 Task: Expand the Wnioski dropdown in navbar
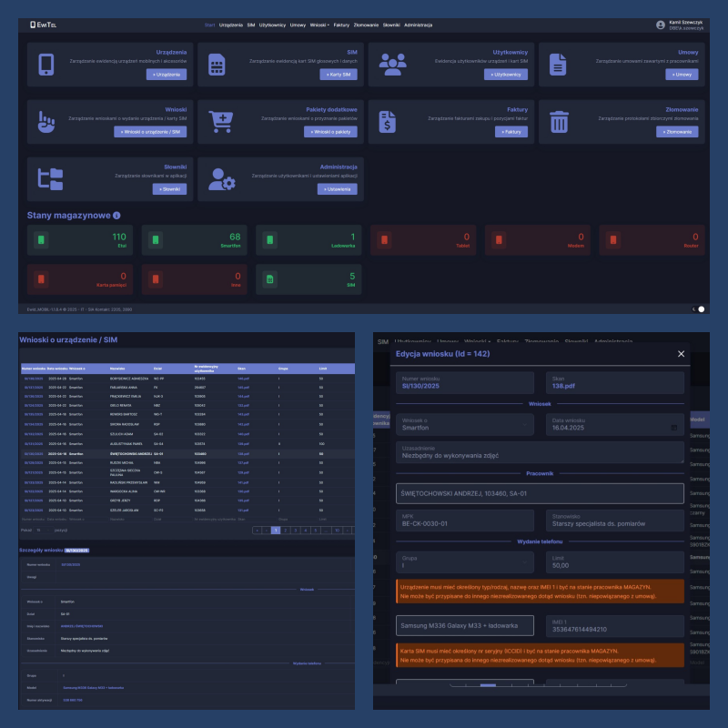pyautogui.click(x=319, y=25)
